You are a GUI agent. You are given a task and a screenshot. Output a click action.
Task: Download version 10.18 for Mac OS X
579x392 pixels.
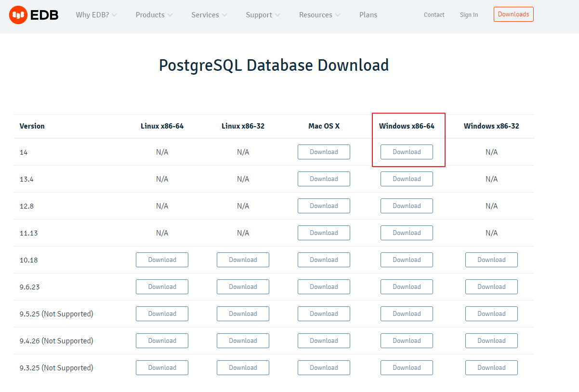(324, 260)
